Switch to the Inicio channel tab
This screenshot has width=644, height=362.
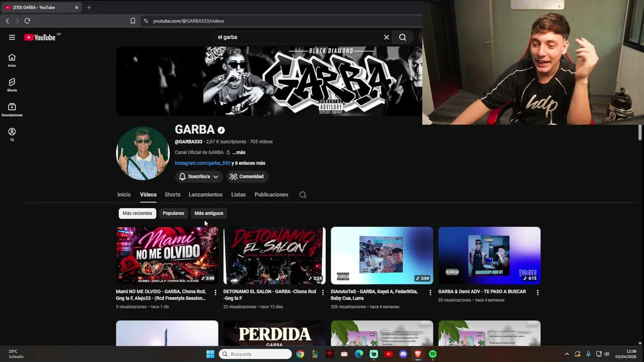pos(124,195)
